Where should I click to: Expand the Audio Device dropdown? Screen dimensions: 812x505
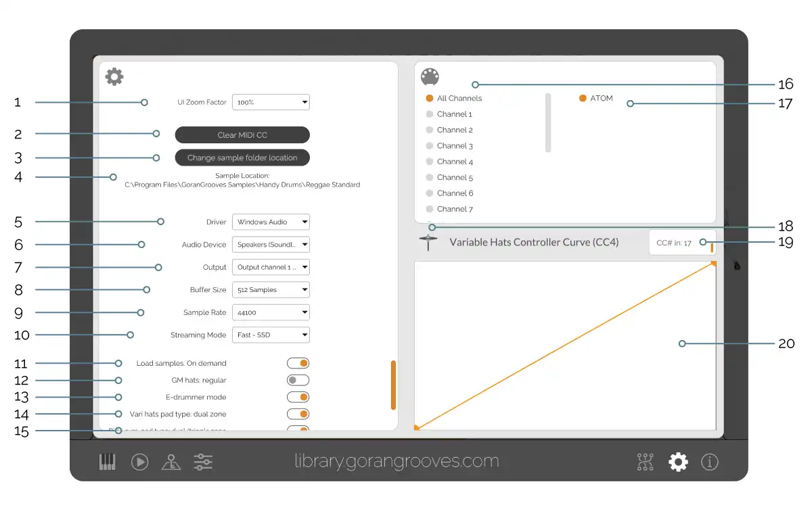click(271, 245)
